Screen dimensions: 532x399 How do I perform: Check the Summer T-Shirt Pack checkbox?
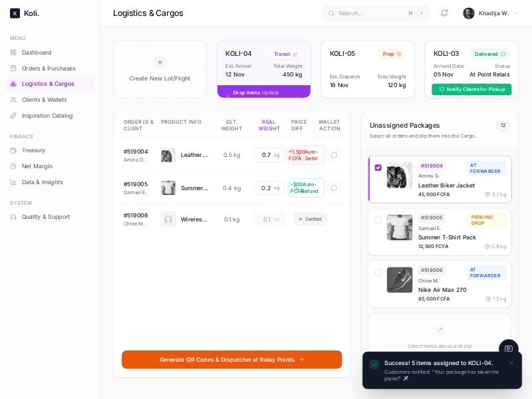[x=378, y=219]
